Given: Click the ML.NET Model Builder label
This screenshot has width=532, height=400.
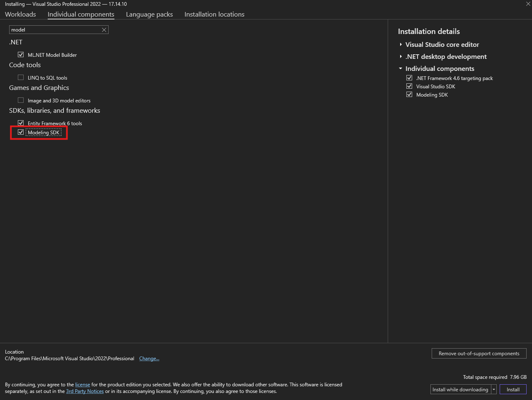Looking at the screenshot, I should click(x=52, y=55).
